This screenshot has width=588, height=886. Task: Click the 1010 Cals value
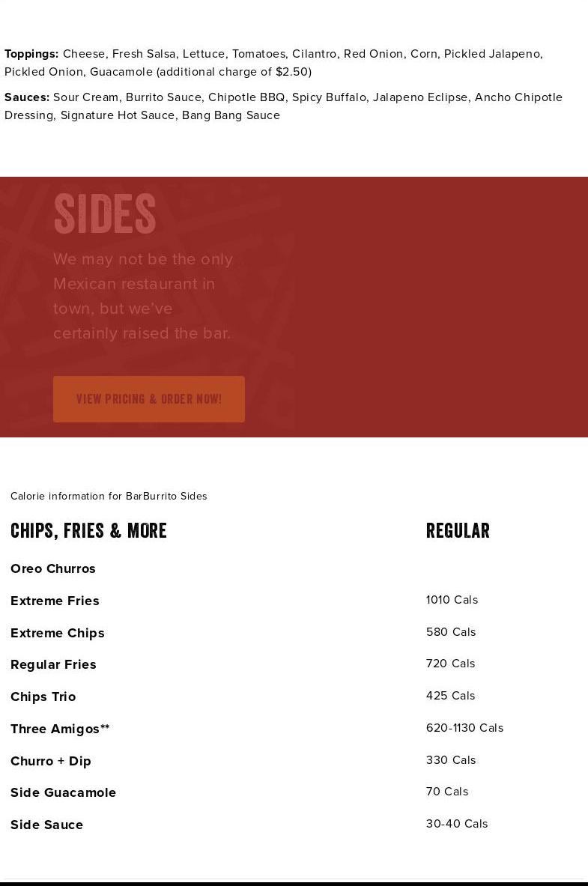452,600
